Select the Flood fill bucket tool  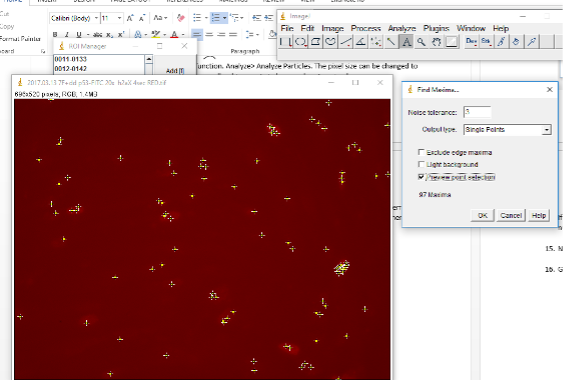pos(516,42)
